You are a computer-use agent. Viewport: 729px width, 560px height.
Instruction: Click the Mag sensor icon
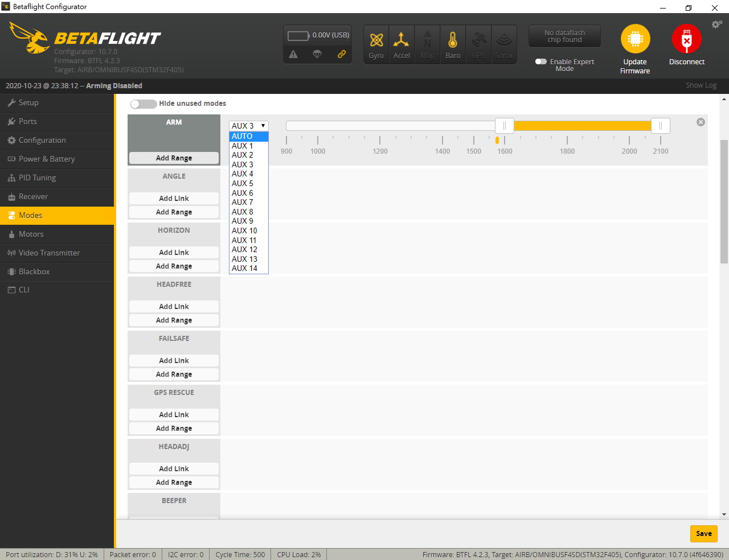click(x=427, y=44)
